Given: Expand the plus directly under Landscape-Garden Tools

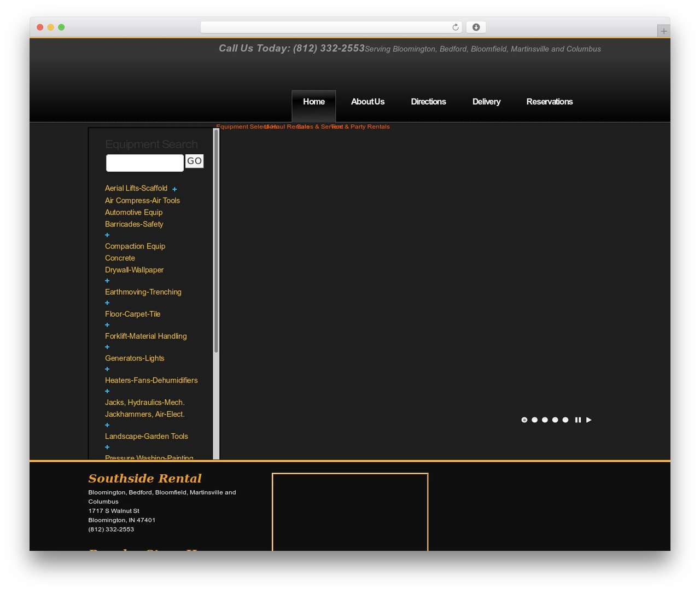Looking at the screenshot, I should pyautogui.click(x=107, y=447).
